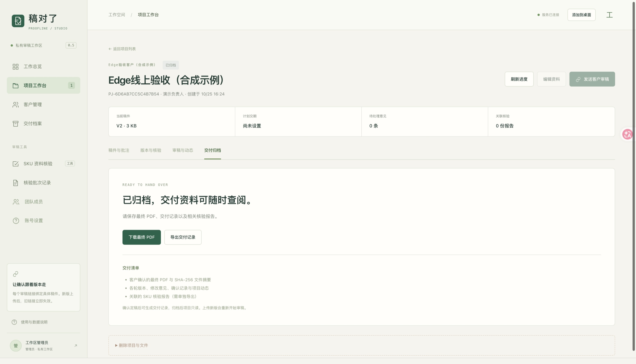Open the 工作空间 breadcrumb link
Image resolution: width=636 pixels, height=364 pixels.
click(x=117, y=15)
